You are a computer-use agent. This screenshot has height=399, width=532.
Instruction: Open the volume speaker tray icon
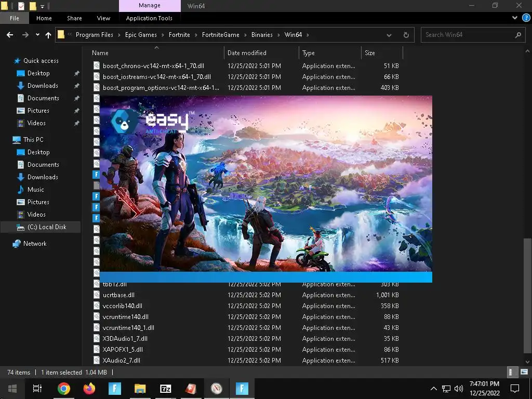[458, 389]
